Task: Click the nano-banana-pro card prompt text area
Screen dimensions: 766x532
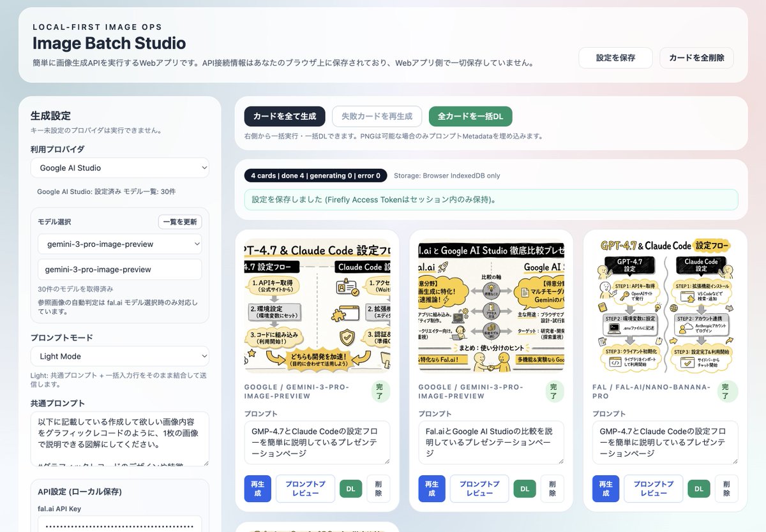Action: coord(665,442)
